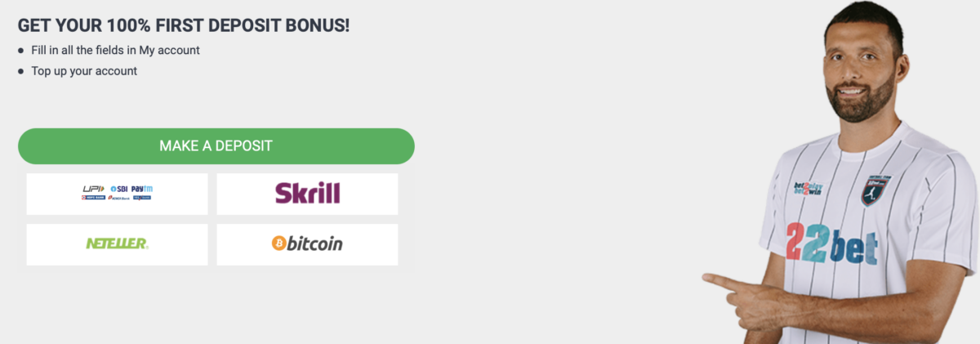The width and height of the screenshot is (980, 344).
Task: Click the Yes Bank logo
Action: pos(142,198)
